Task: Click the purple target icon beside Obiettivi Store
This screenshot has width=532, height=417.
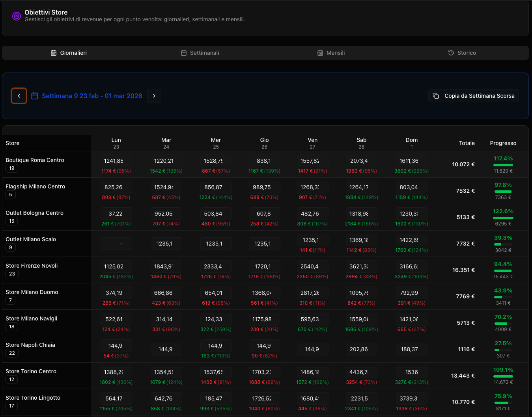Action: click(16, 16)
